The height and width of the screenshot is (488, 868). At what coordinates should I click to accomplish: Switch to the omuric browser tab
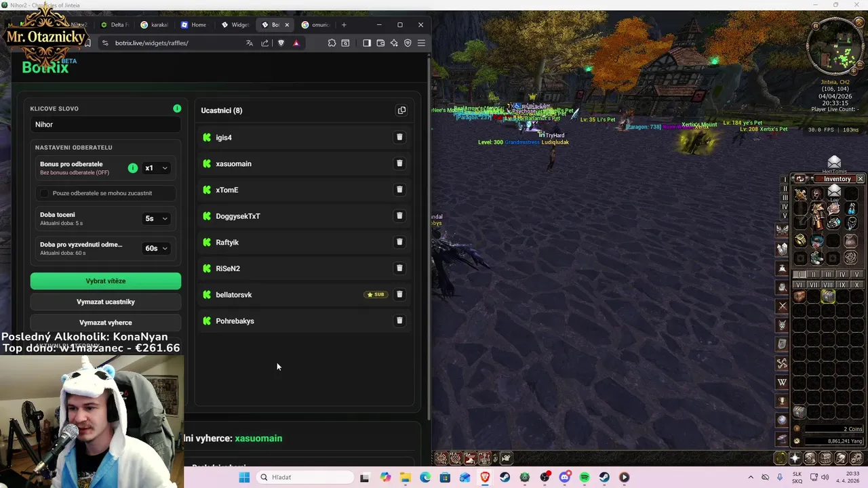315,25
